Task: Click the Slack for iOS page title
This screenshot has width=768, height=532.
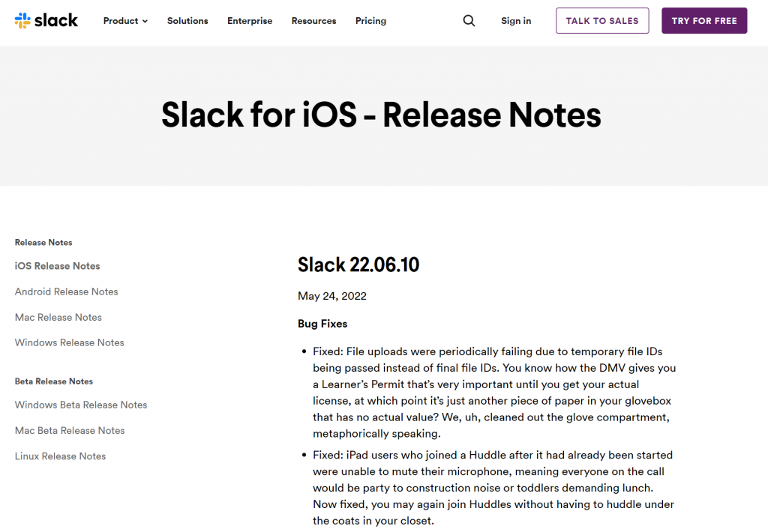Action: pos(381,115)
